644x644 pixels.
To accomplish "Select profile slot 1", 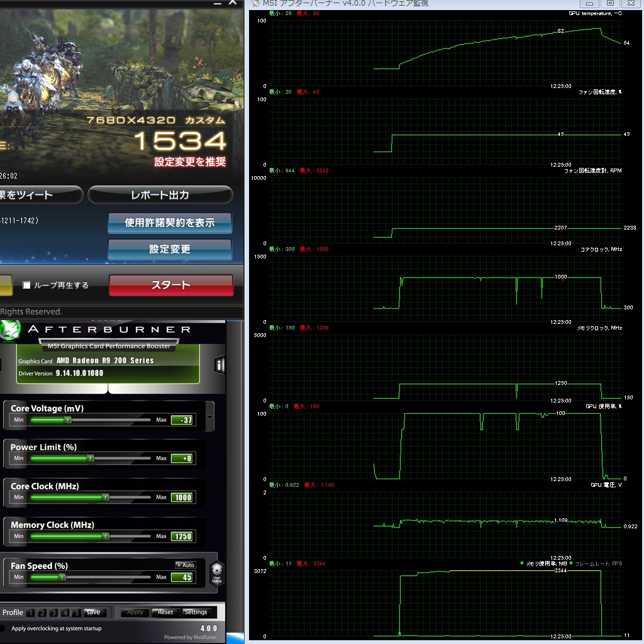I will 30,613.
